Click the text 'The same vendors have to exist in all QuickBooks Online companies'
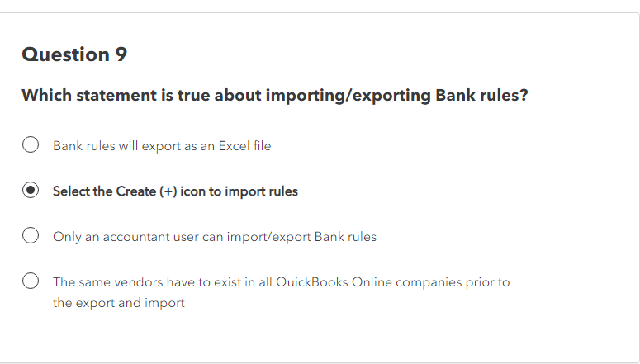Image resolution: width=640 pixels, height=364 pixels. tap(258, 282)
